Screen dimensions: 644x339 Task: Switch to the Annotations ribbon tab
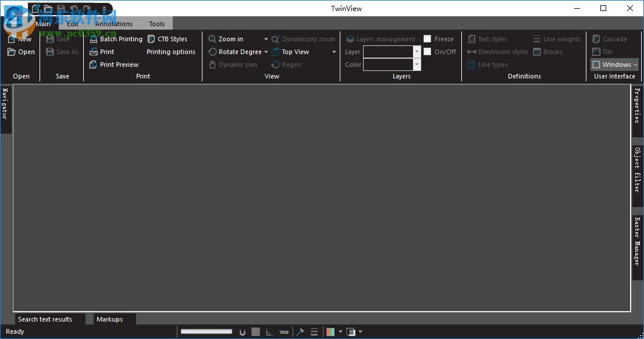[114, 24]
